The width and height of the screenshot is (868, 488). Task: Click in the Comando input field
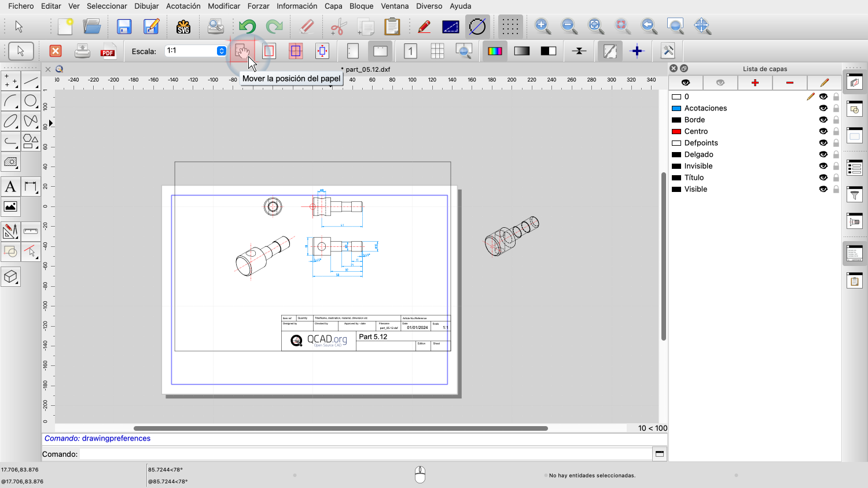tap(365, 454)
